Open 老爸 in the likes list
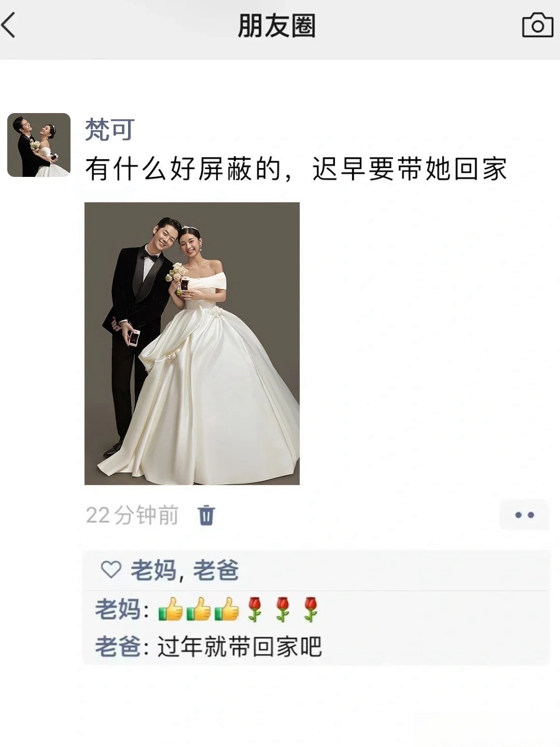Viewport: 560px width, 747px height. coord(216,570)
